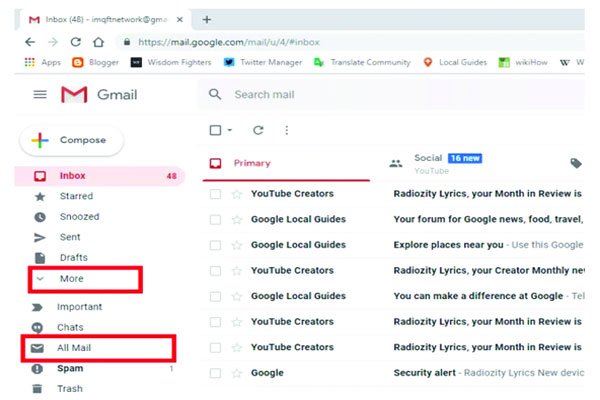Open the wikiHow bookmark
The width and height of the screenshot is (600, 400).
[523, 62]
